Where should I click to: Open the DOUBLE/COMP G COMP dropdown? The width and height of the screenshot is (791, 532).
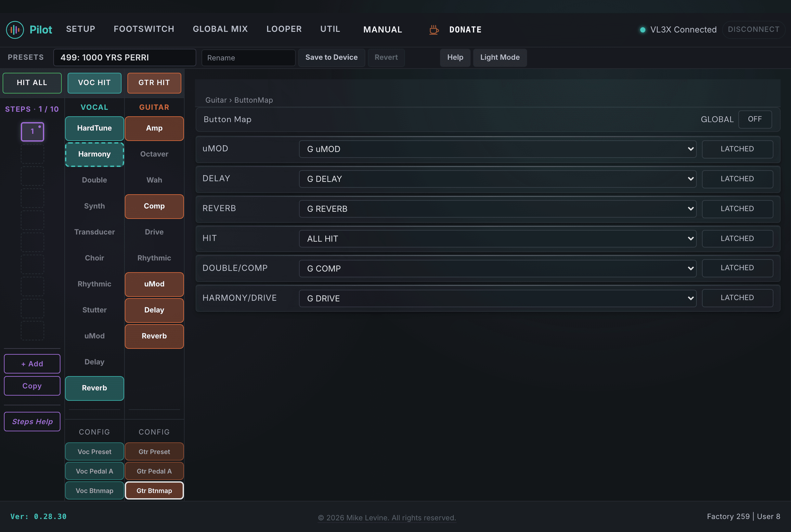[497, 269]
